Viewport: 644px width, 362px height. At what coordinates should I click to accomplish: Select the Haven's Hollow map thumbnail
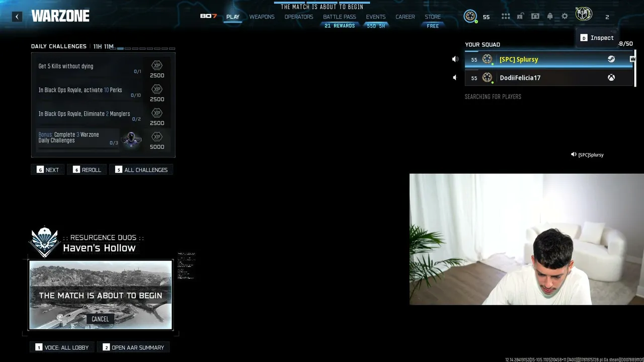[x=101, y=295]
